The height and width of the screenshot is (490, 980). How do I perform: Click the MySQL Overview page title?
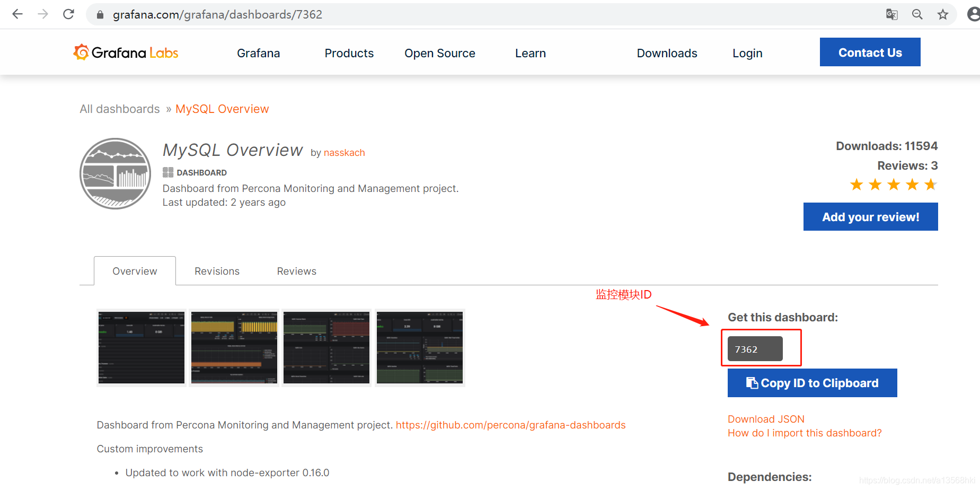click(x=233, y=150)
